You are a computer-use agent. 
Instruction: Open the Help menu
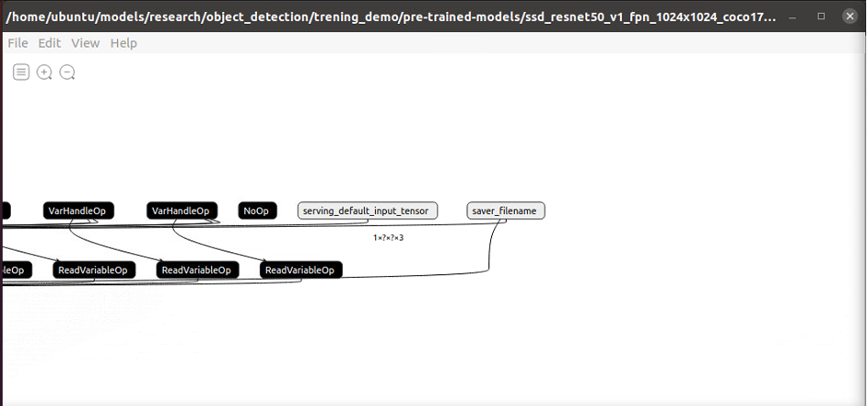pyautogui.click(x=123, y=43)
